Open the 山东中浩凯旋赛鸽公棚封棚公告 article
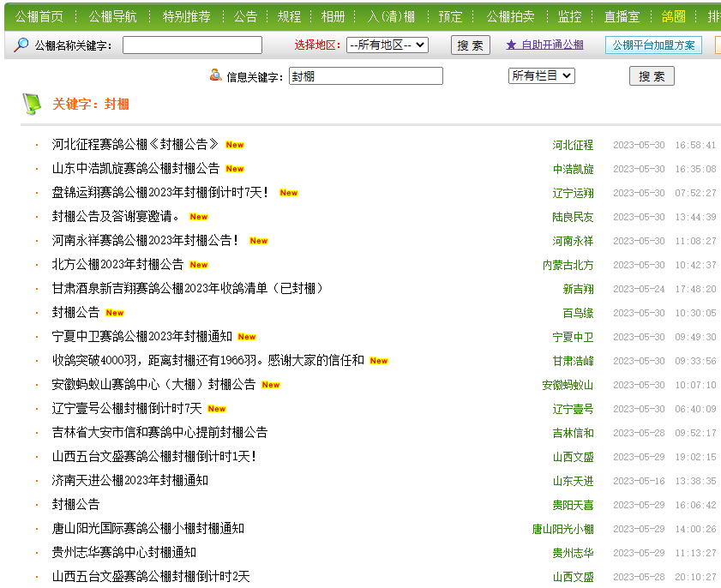Viewport: 721px width, 588px height. point(135,169)
